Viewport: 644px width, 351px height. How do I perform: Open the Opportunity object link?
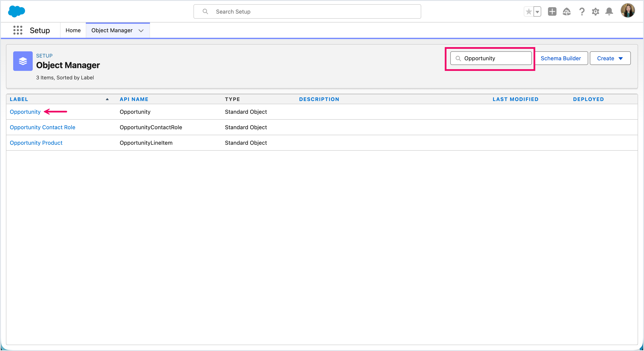click(25, 112)
